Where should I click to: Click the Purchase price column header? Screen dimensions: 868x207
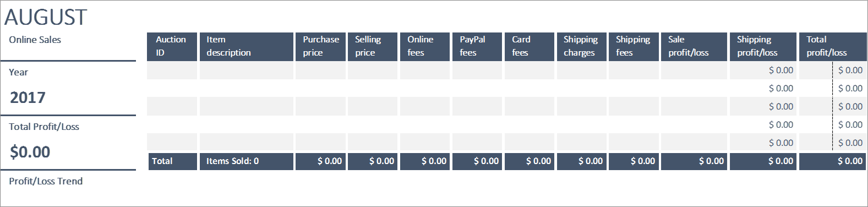pyautogui.click(x=320, y=46)
